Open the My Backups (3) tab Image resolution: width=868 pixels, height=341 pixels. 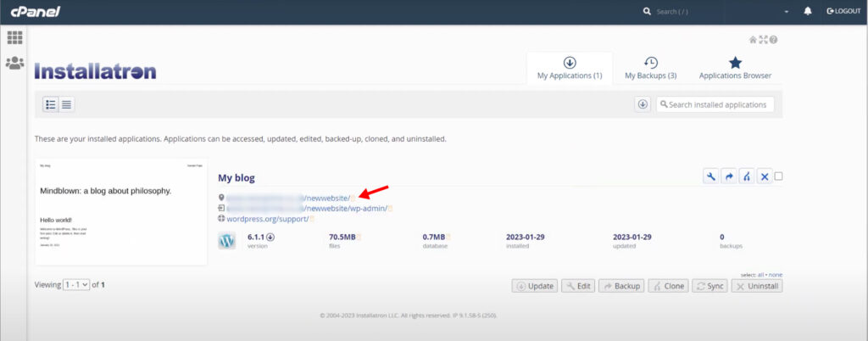(x=651, y=68)
